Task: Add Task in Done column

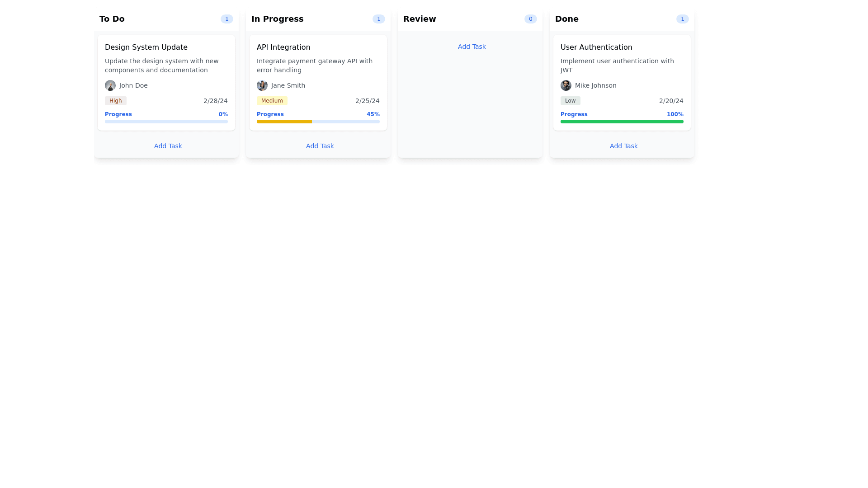Action: coord(623,146)
